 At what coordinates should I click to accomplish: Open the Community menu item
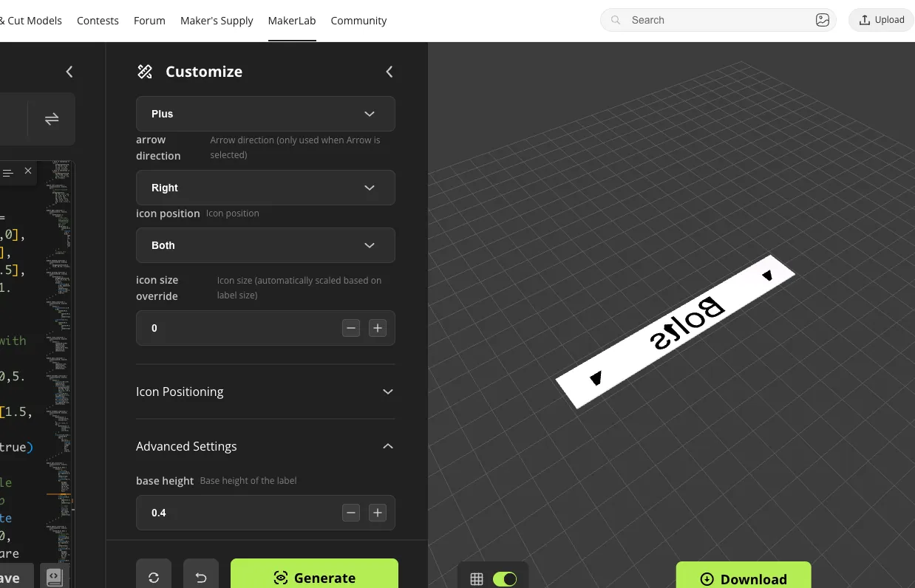pyautogui.click(x=358, y=21)
